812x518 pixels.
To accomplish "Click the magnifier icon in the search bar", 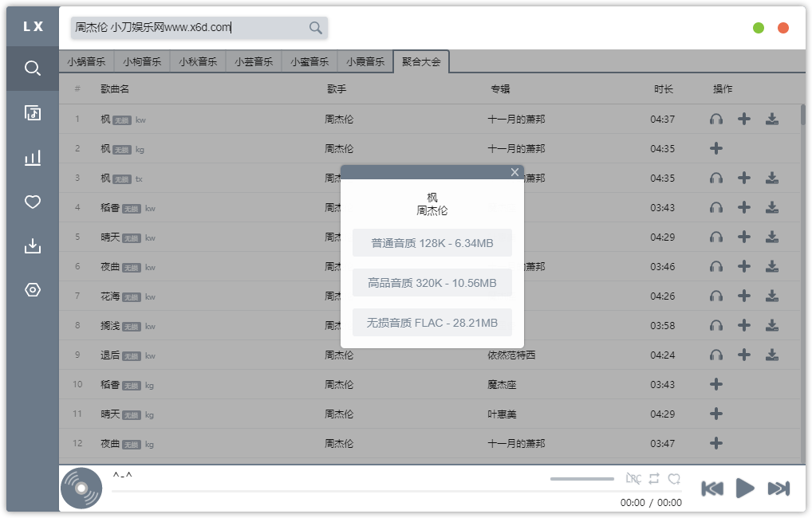I will coord(314,27).
